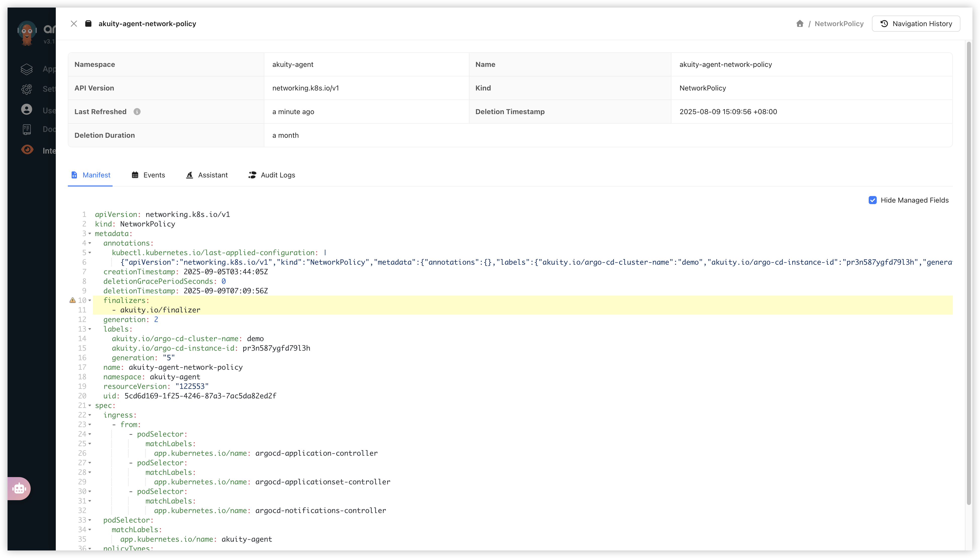
Task: Click the vertical scrollbar on right
Action: pos(968,268)
